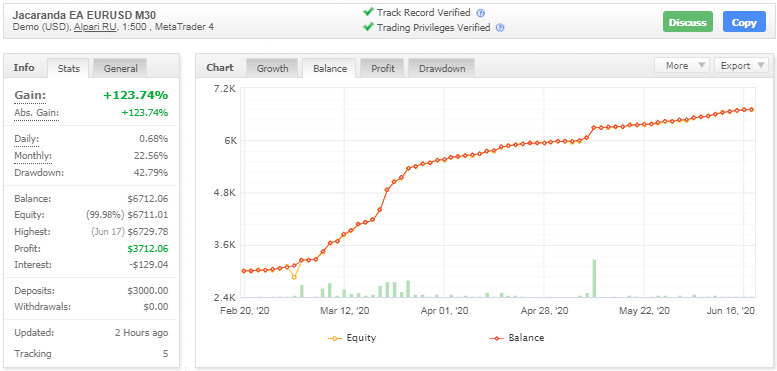
Task: Open the Drawdown chart tab
Action: pos(442,68)
